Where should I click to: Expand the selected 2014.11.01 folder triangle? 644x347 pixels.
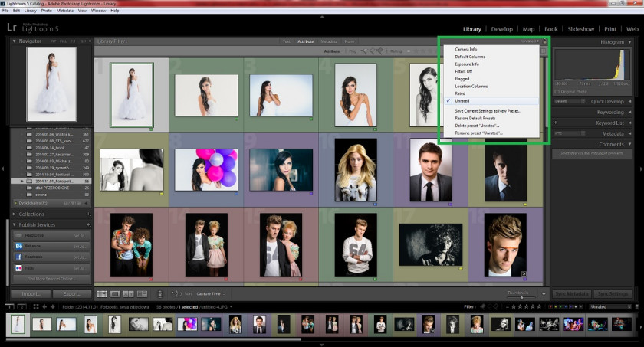tap(22, 181)
